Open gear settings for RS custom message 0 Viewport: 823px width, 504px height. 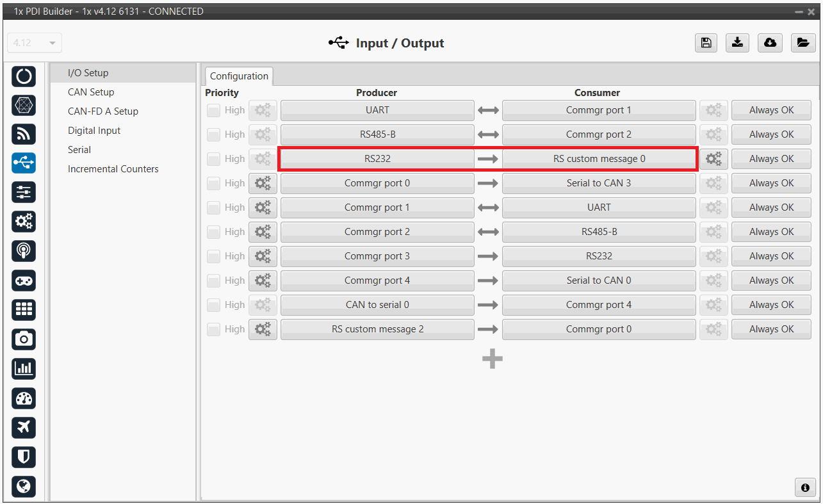pyautogui.click(x=713, y=159)
